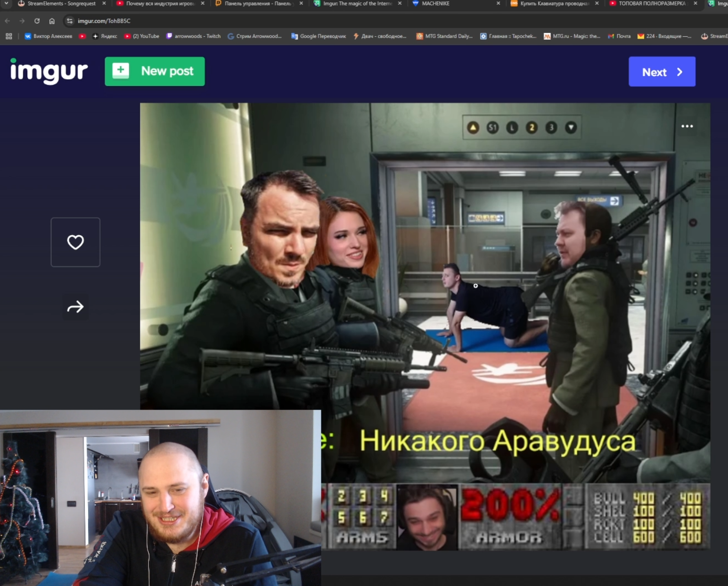Viewport: 728px width, 586px height.
Task: Open the three-dots menu on the image
Action: [687, 126]
